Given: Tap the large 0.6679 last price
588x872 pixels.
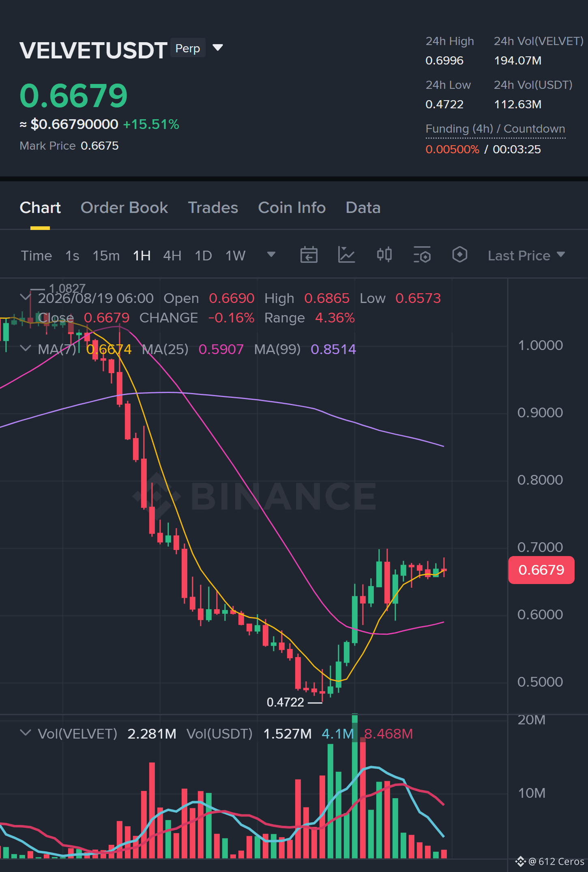Looking at the screenshot, I should [x=73, y=96].
